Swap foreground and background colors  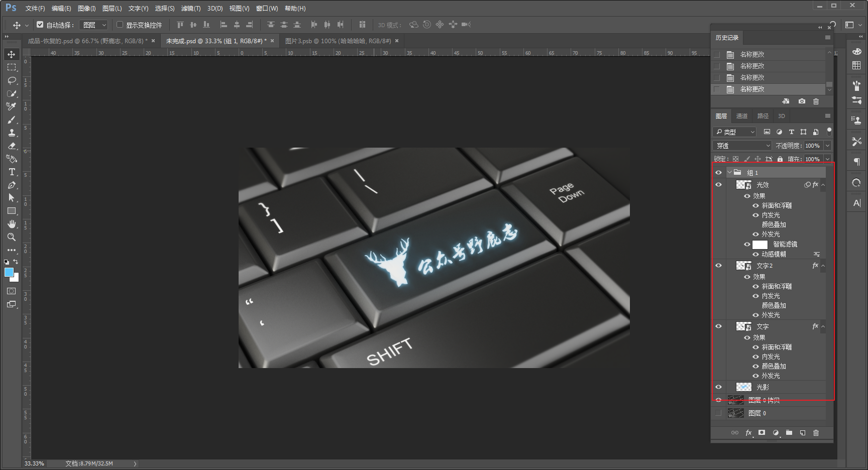tap(16, 262)
